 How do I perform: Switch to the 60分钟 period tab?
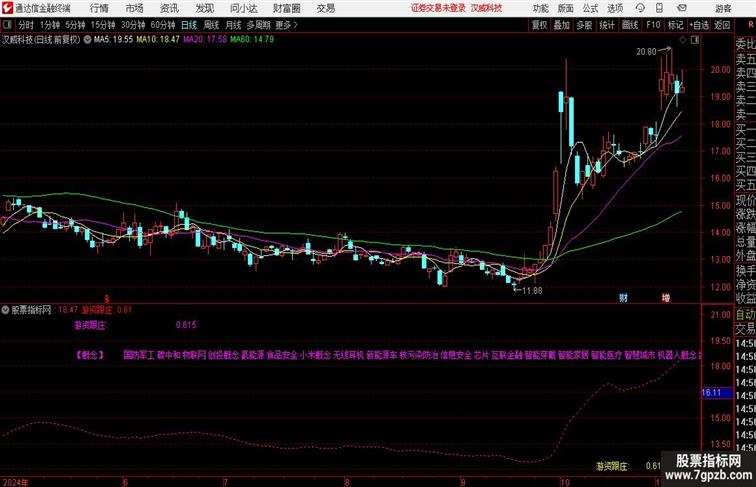pyautogui.click(x=163, y=25)
